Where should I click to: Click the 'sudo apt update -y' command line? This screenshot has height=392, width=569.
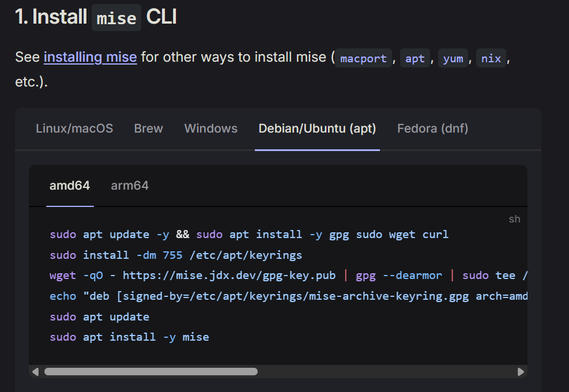pyautogui.click(x=249, y=235)
